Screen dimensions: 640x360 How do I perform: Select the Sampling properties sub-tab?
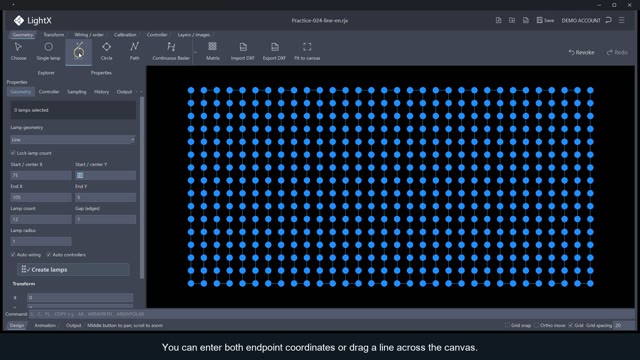pyautogui.click(x=77, y=92)
